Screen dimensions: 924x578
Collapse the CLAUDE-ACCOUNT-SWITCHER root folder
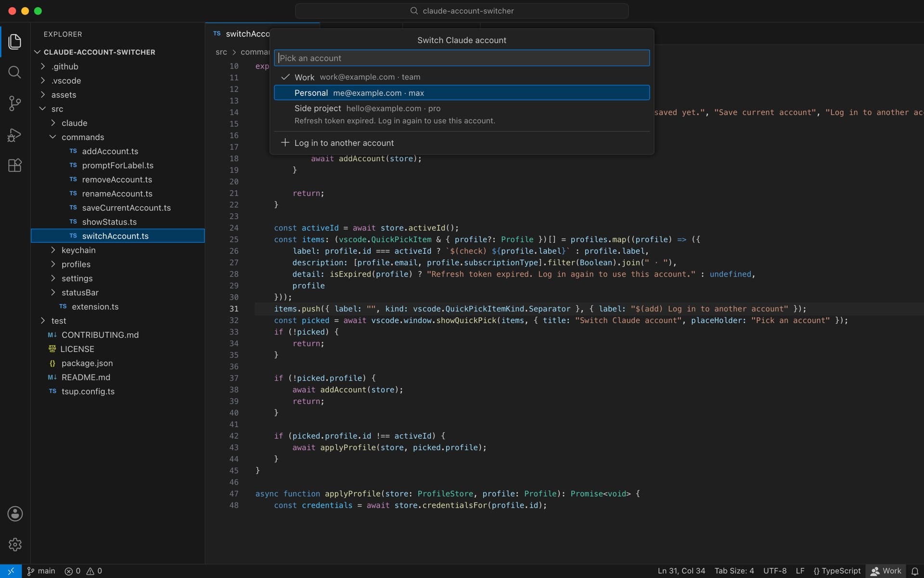pos(117,52)
